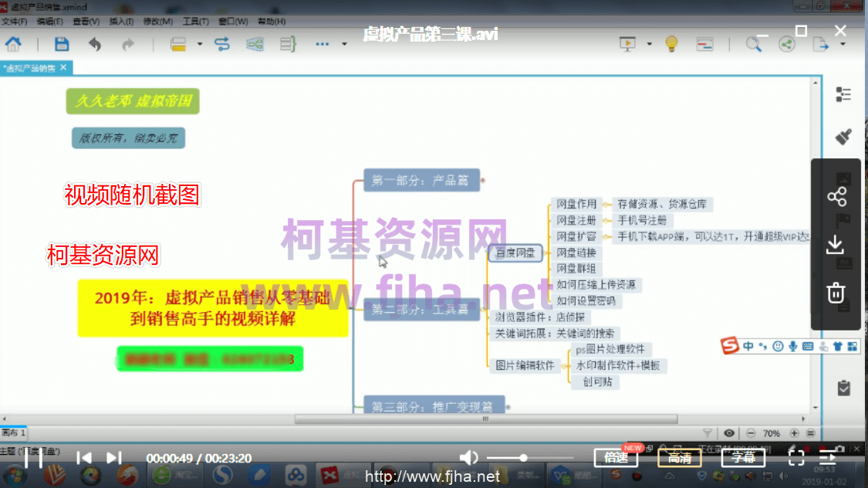
Task: Open the 文件(F) menu
Action: [x=14, y=21]
